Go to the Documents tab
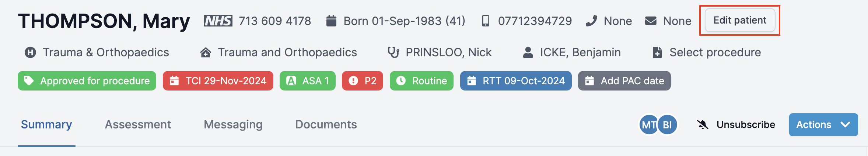Screen dimensions: 868x156 pos(326,125)
